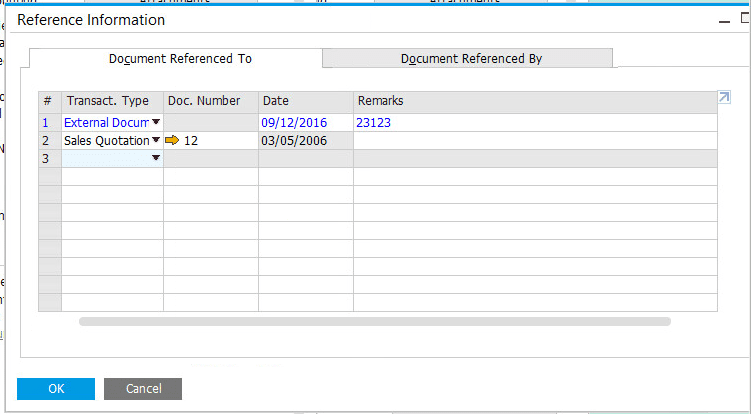Open the External Document transaction type dropdown

(155, 122)
